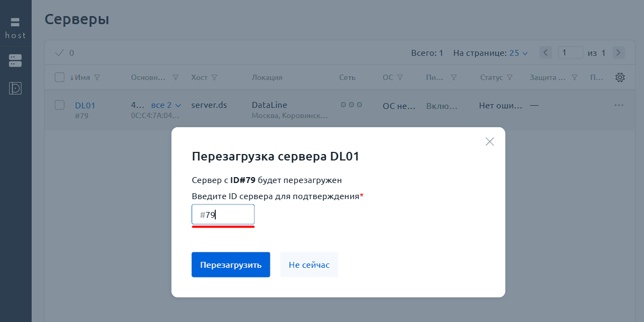Screen dimensions: 644x322
Task: Click the host logo in the sidebar
Action: pyautogui.click(x=15, y=28)
